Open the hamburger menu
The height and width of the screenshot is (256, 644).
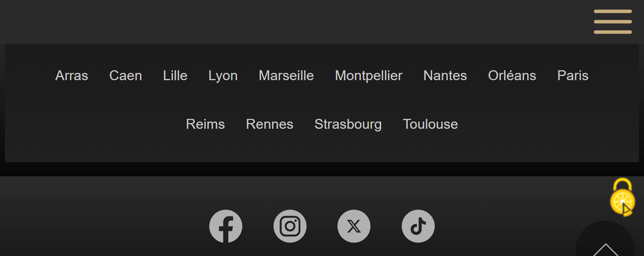612,22
